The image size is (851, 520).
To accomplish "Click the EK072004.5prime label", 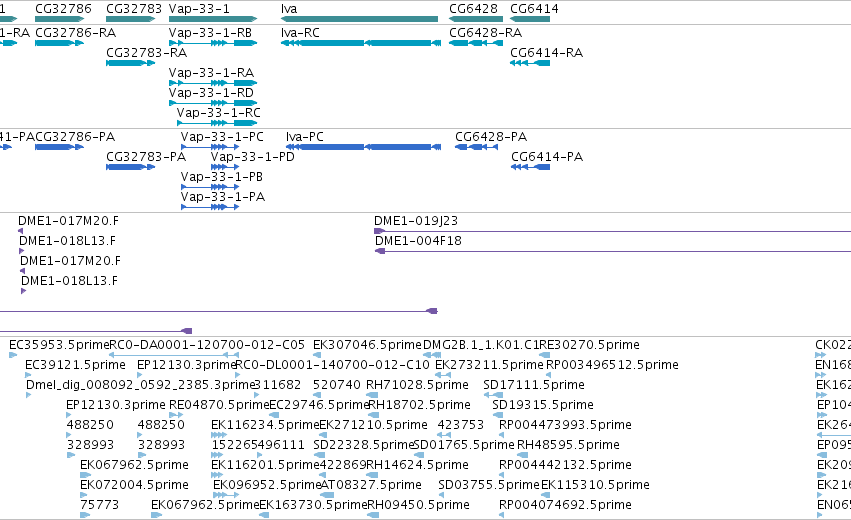I will 135,486.
